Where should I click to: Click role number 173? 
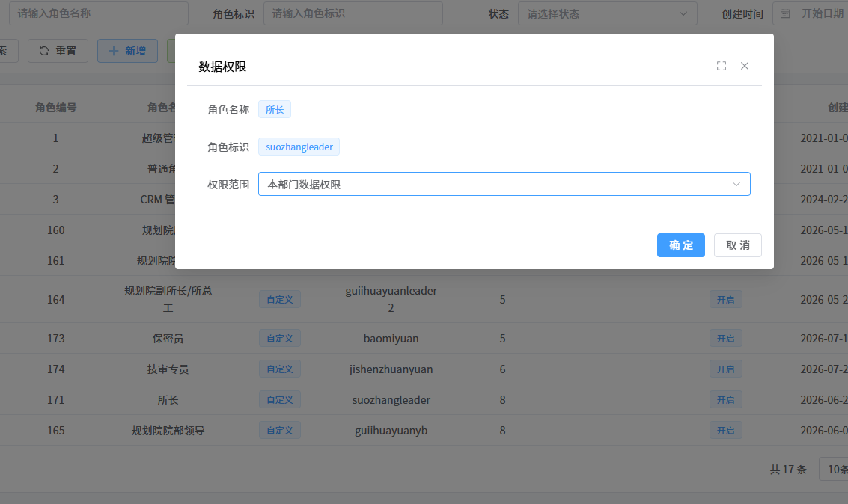[x=55, y=339]
